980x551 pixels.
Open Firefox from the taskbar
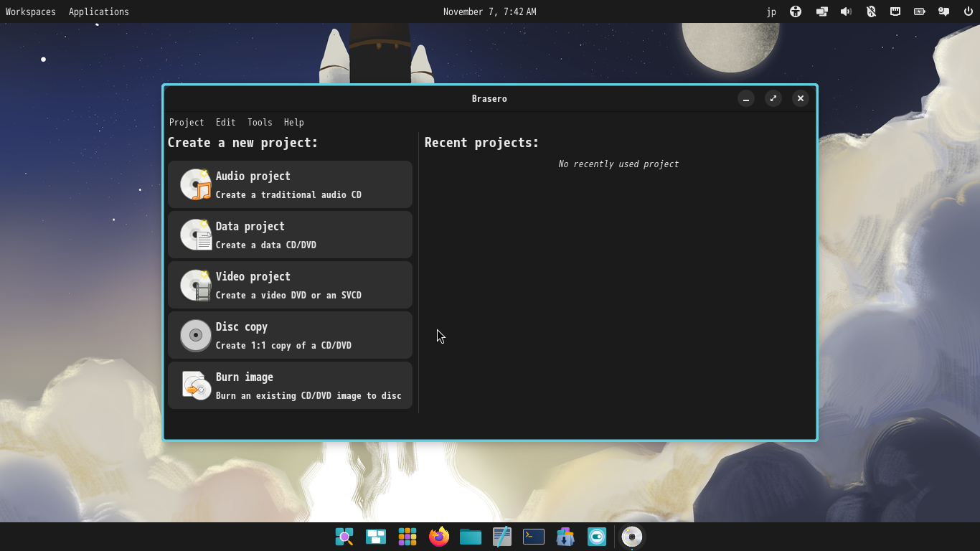click(438, 536)
